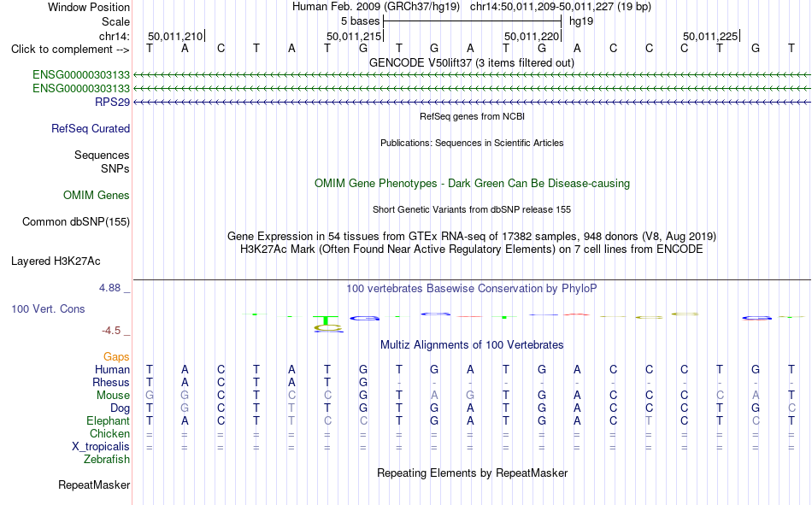812x505 pixels.
Task: Click the -4.5 PhyloP lower scale value
Action: point(111,331)
